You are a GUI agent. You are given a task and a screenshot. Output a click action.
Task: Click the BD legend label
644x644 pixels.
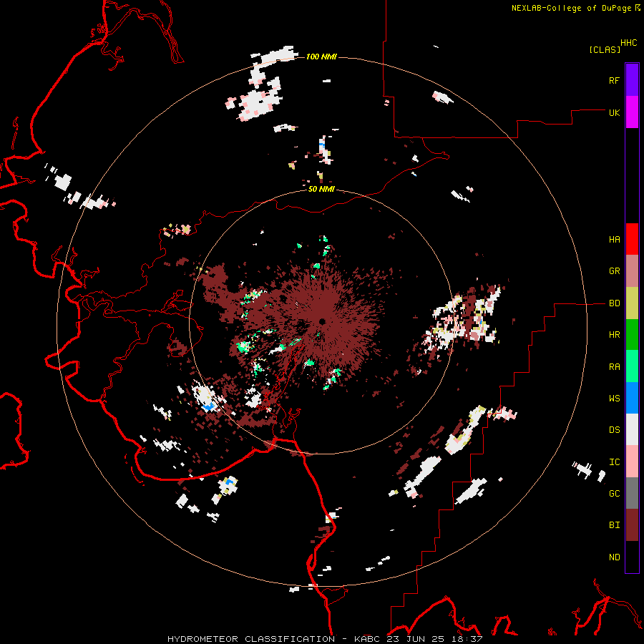point(614,303)
